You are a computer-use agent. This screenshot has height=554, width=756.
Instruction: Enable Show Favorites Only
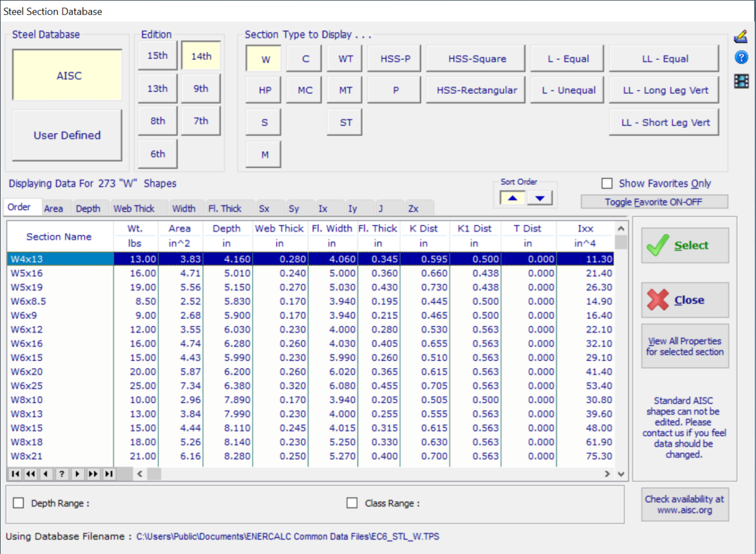606,184
